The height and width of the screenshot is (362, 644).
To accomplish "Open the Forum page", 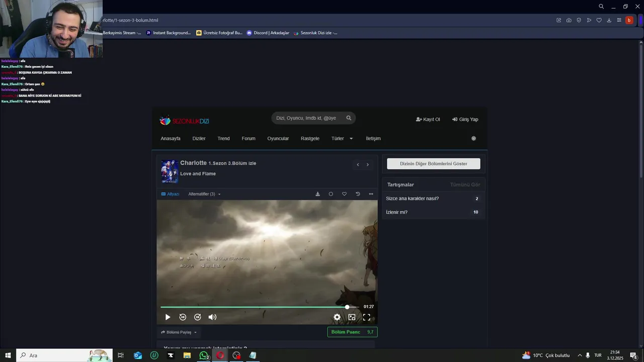I will click(249, 138).
